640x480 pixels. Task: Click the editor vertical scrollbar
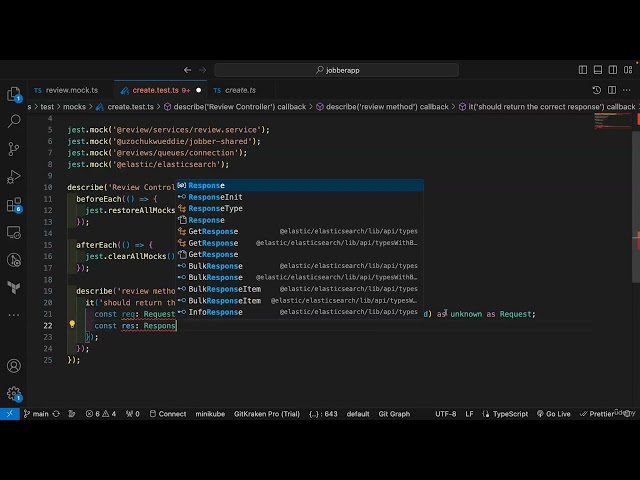(x=636, y=206)
